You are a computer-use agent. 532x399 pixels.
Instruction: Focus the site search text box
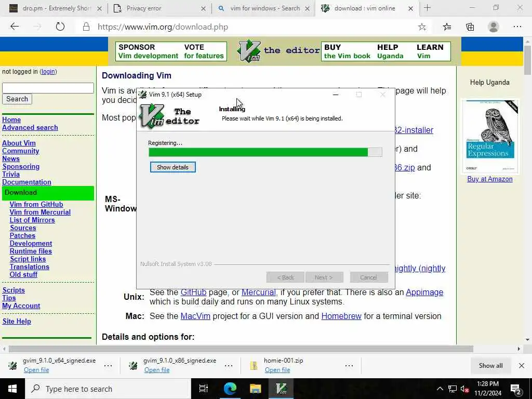48,88
